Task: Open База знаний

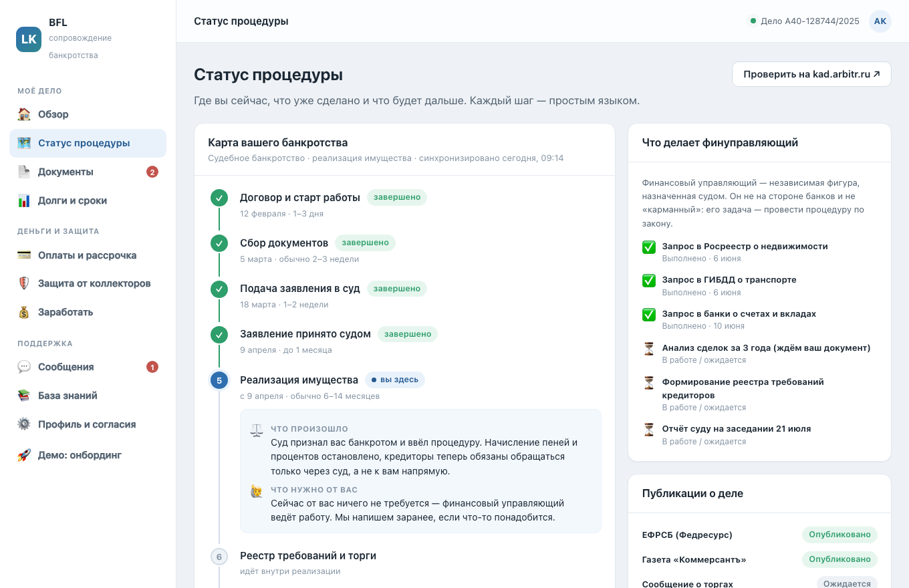Action: tap(88, 396)
